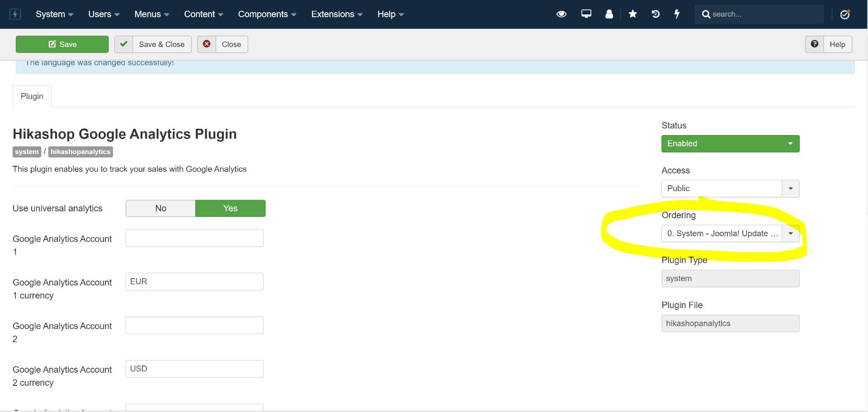Image resolution: width=868 pixels, height=412 pixels.
Task: Click the Joomla logo icon in top bar
Action: pyautogui.click(x=15, y=14)
